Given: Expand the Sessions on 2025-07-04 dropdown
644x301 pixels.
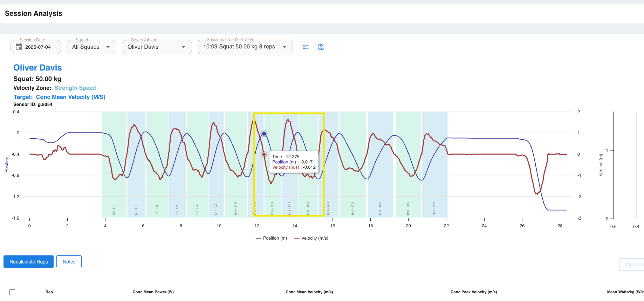Looking at the screenshot, I should 245,47.
